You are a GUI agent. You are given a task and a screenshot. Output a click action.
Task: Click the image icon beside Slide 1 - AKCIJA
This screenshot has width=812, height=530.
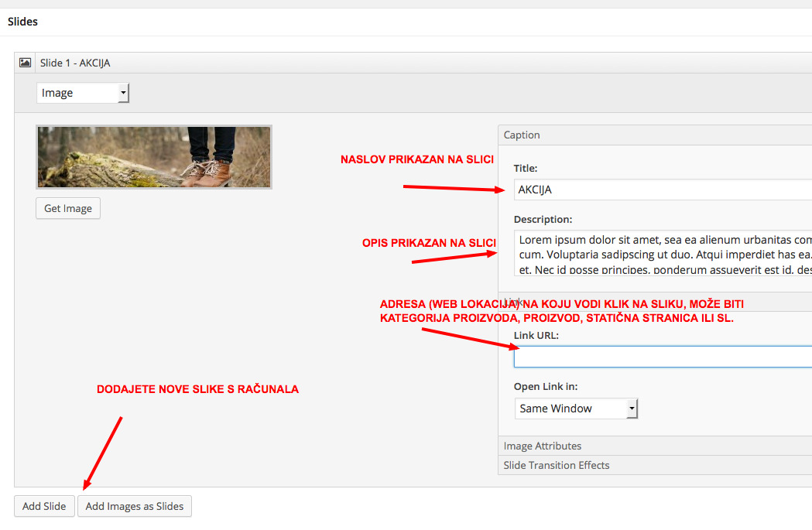pos(25,63)
